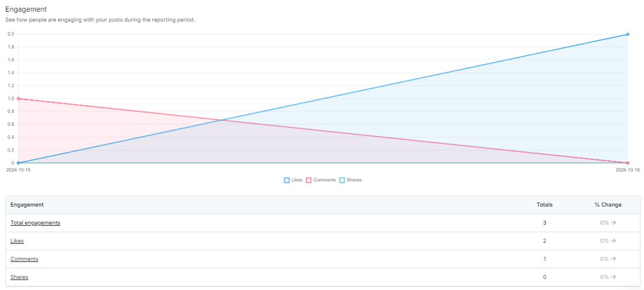Hide the Comments series via legend swatch
This screenshot has height=290, width=644.
tap(309, 180)
